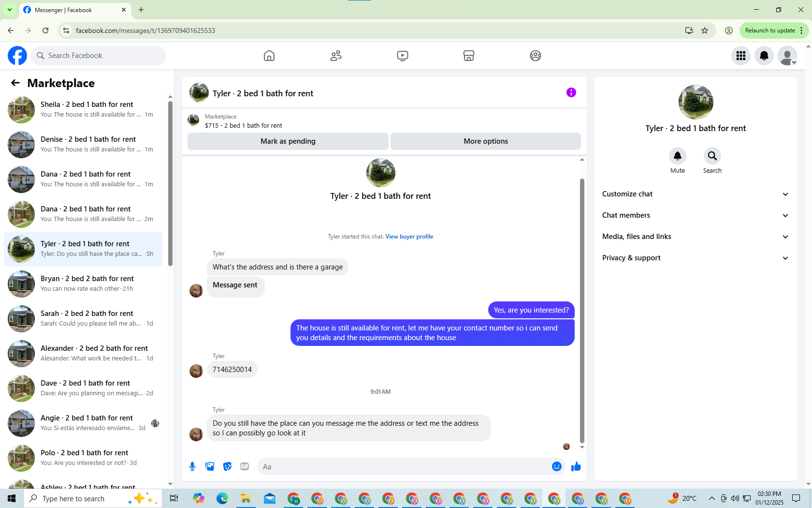Select Sarah's 2 bed 2 bath chat
This screenshot has height=508, width=812.
(x=83, y=318)
